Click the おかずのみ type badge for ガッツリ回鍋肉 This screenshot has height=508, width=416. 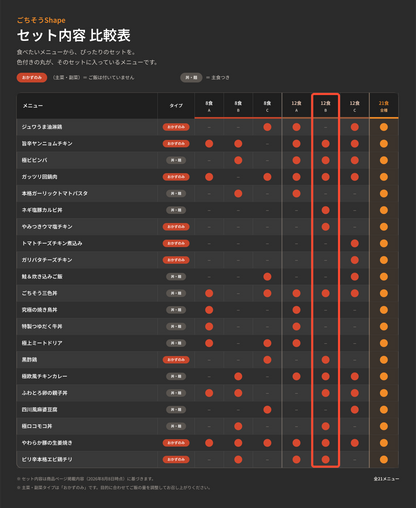coord(176,177)
